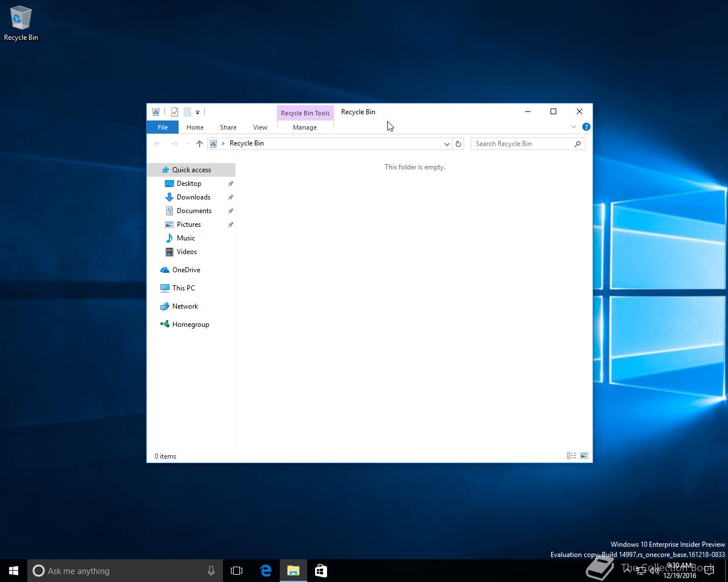Open the recent locations dropdown arrow
728x582 pixels.
pyautogui.click(x=188, y=144)
